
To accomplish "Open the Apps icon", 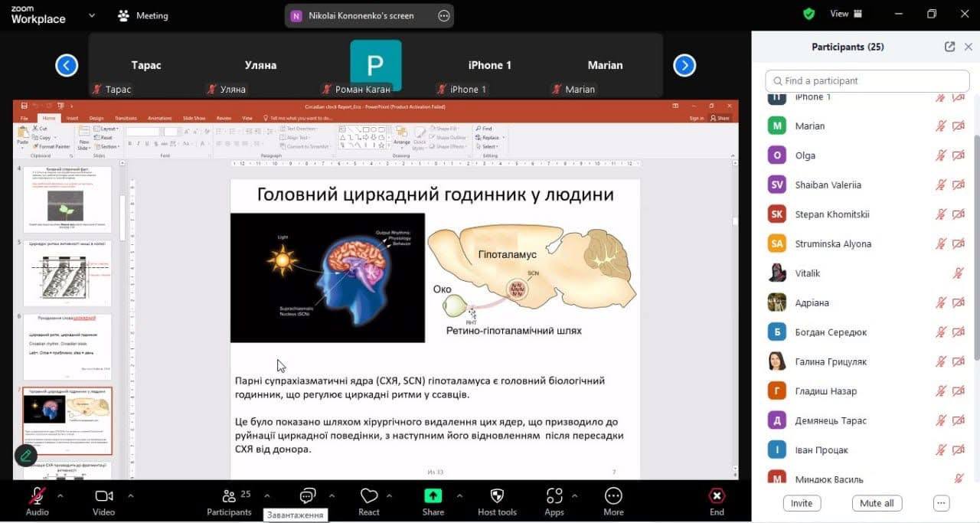I will (x=554, y=496).
